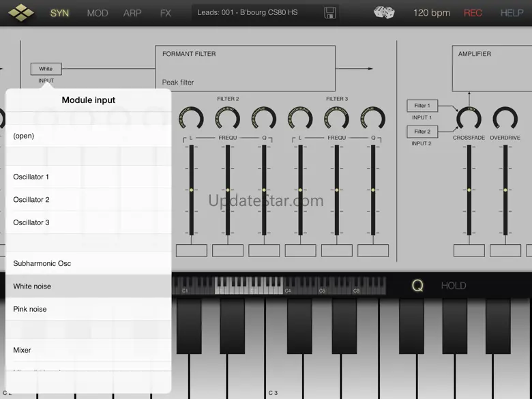Toggle REC recording on
This screenshot has width=532, height=399.
473,13
